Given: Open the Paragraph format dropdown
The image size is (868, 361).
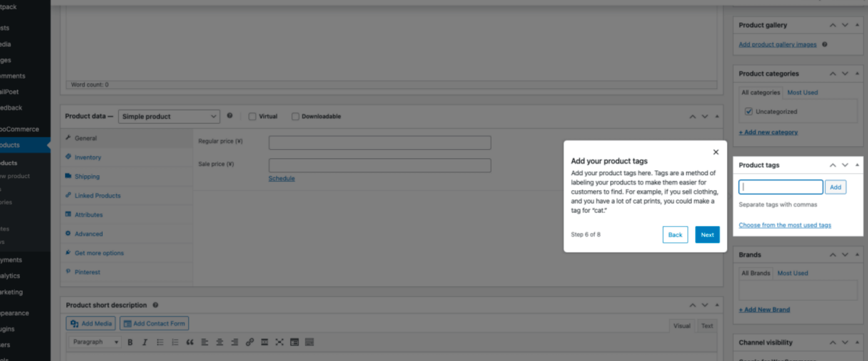Looking at the screenshot, I should click(95, 342).
